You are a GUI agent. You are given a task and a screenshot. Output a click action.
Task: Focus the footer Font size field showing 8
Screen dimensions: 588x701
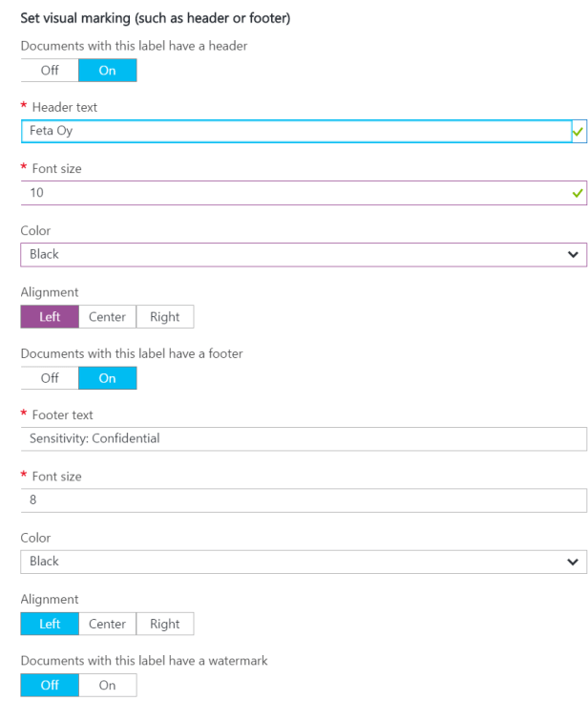point(304,500)
